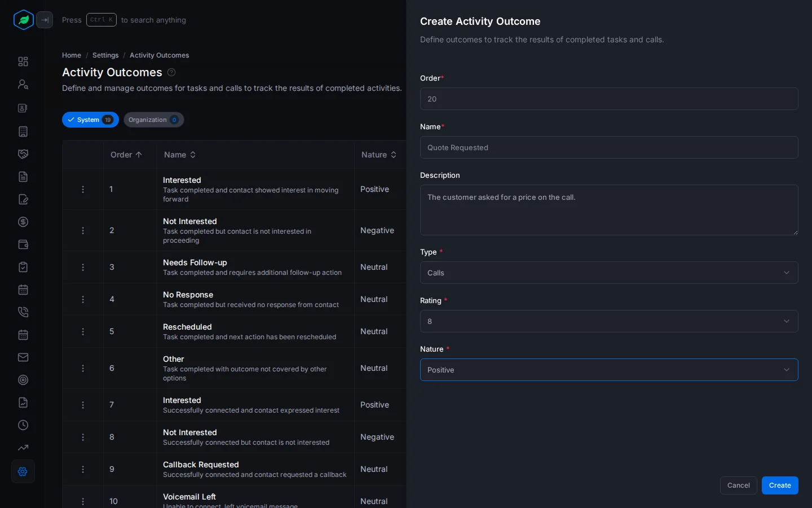Select the Rescheduled outcome name in the table
This screenshot has width=812, height=508.
(x=187, y=327)
